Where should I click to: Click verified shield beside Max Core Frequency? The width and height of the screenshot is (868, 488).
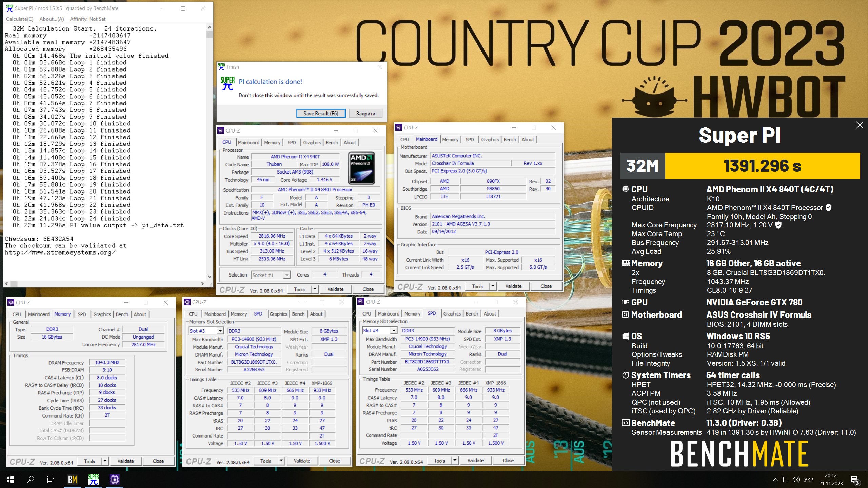(778, 225)
